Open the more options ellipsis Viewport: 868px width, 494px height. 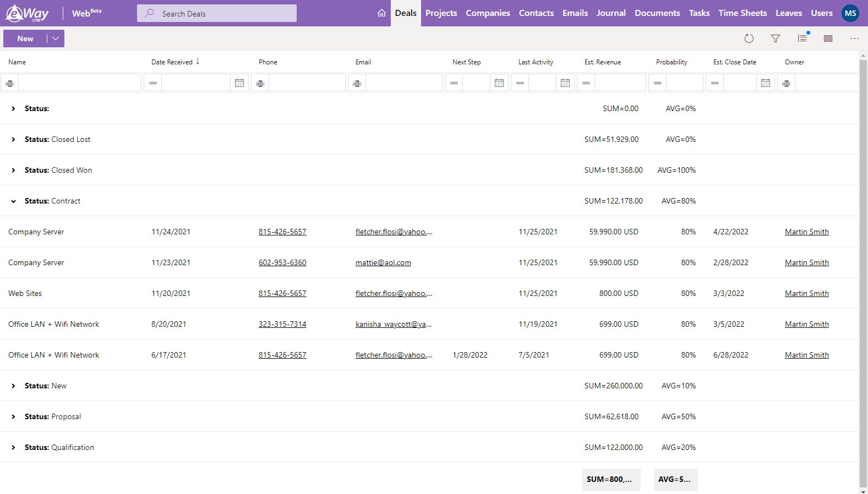coord(854,39)
